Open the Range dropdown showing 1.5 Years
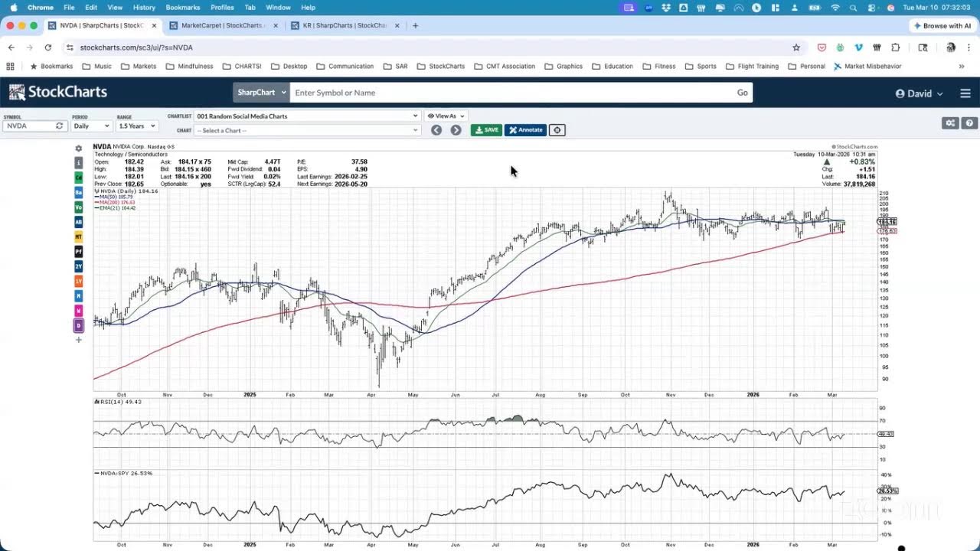Viewport: 980px width, 551px height. (x=137, y=126)
